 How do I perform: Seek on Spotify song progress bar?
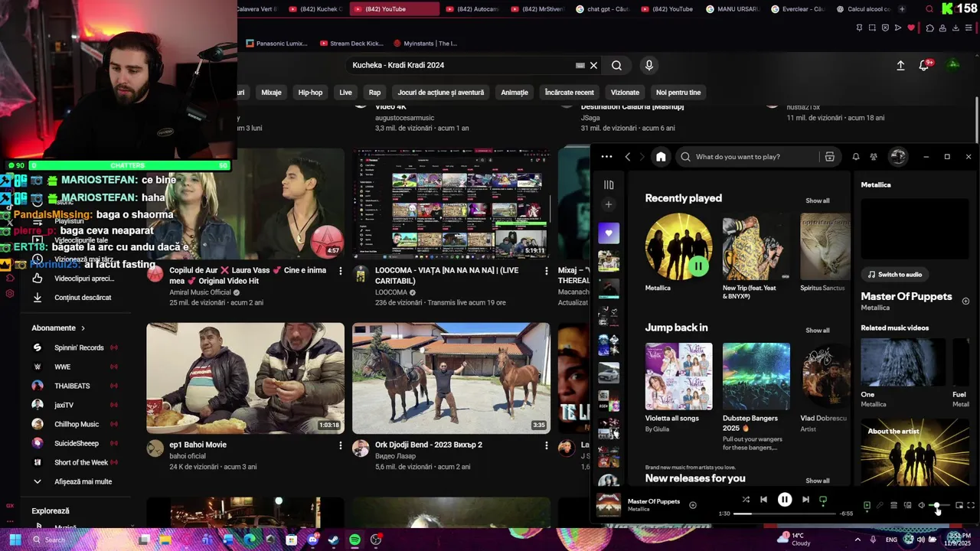click(x=785, y=514)
